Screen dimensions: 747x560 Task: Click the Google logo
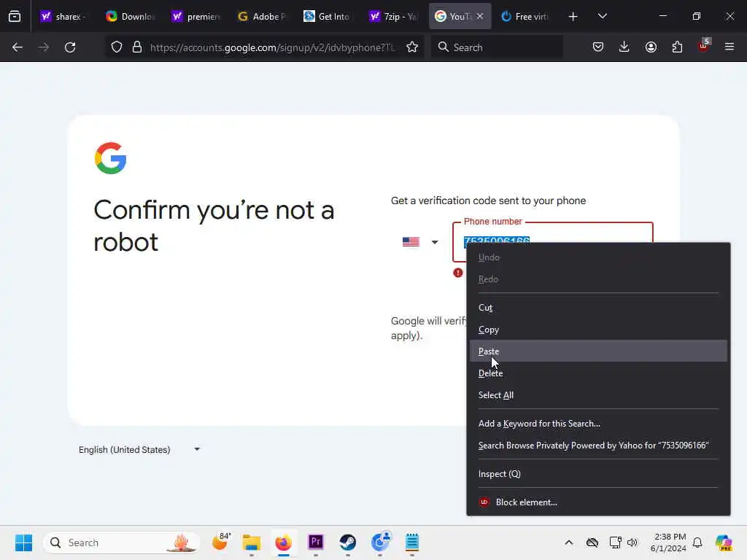point(111,158)
